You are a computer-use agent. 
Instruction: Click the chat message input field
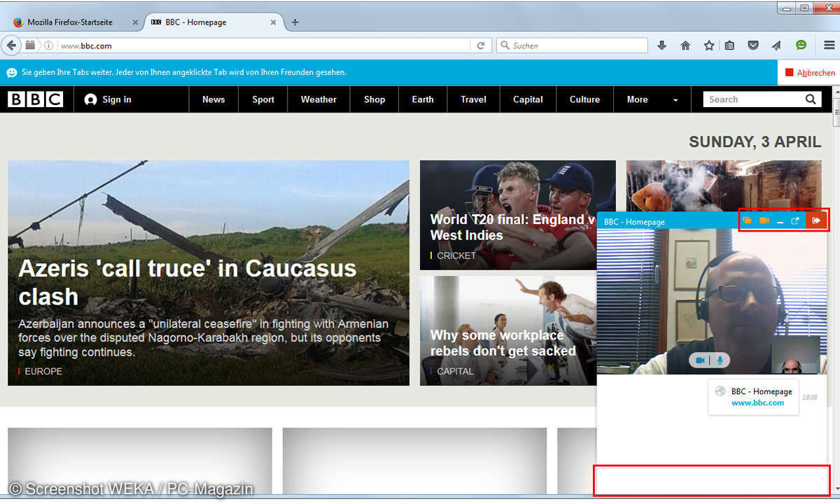[x=712, y=479]
